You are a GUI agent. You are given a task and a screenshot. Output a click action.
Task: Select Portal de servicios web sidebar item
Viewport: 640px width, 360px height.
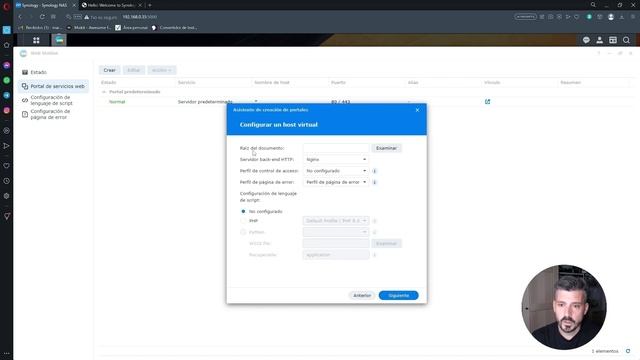click(53, 87)
